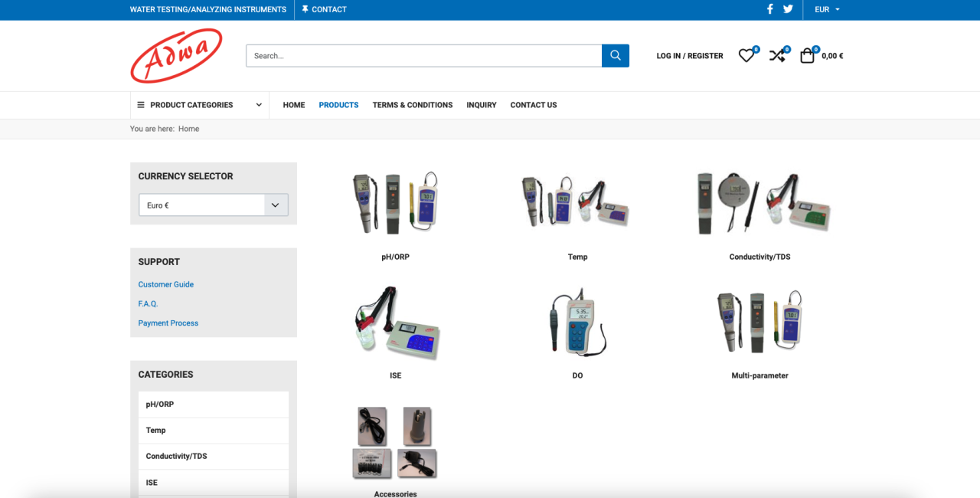Open the Payment Process link
Screen dimensions: 980x498
pos(168,323)
